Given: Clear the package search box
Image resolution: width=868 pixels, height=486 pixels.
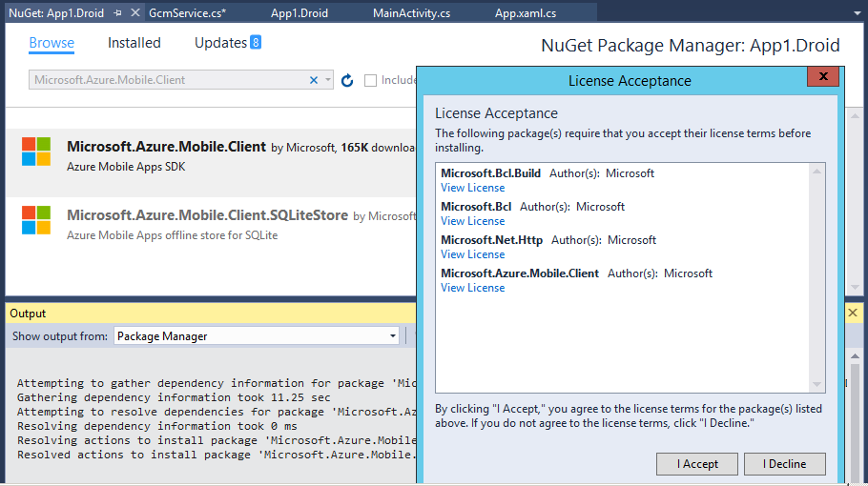Looking at the screenshot, I should [x=314, y=80].
